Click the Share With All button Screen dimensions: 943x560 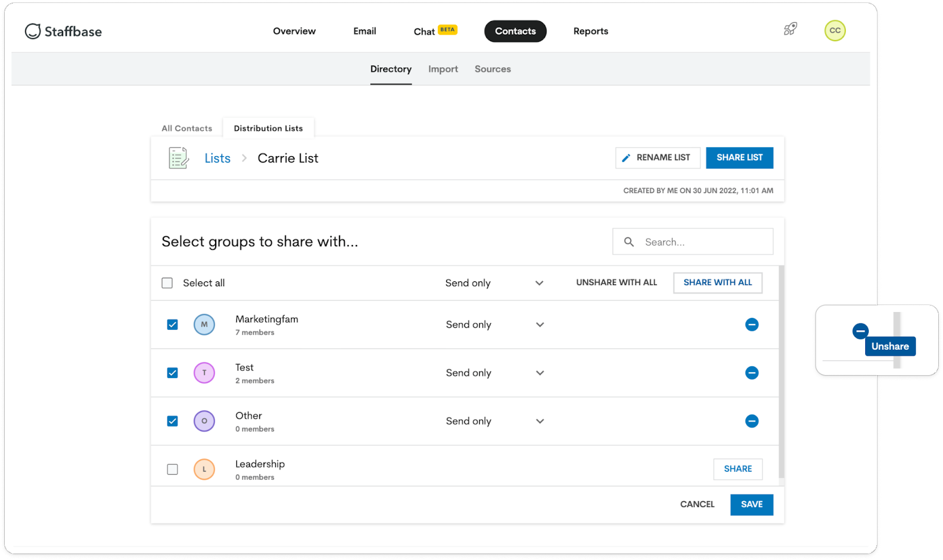click(x=717, y=283)
